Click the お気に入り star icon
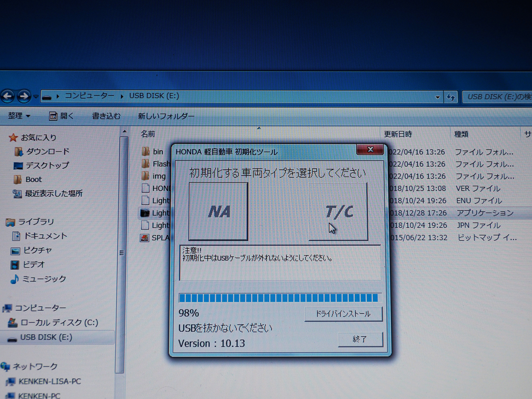This screenshot has width=532, height=399. (13, 138)
